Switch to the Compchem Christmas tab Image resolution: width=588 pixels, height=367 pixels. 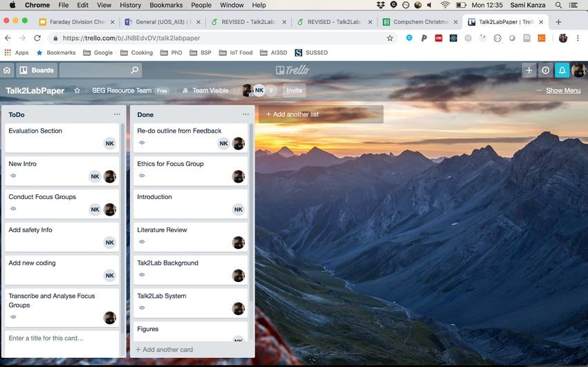419,21
